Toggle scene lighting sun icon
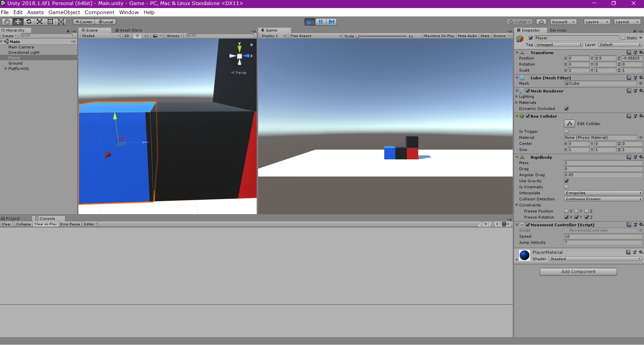 137,36
